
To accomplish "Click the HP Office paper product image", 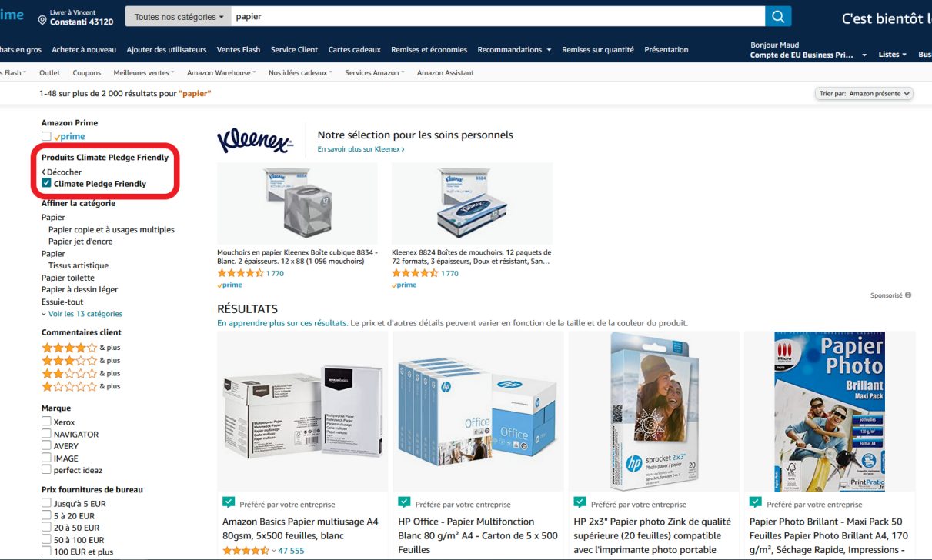I will coord(478,412).
